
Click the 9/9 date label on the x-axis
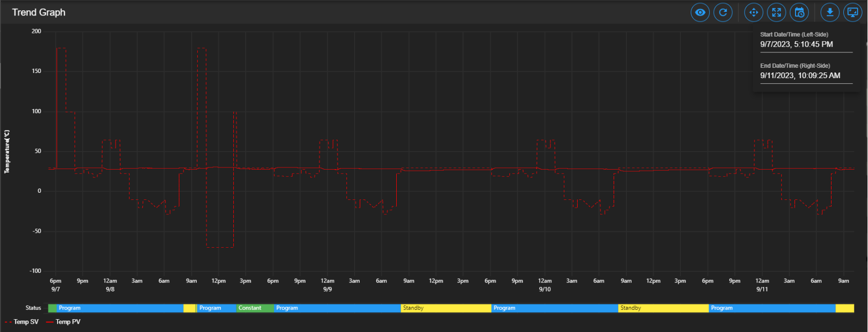(327, 289)
